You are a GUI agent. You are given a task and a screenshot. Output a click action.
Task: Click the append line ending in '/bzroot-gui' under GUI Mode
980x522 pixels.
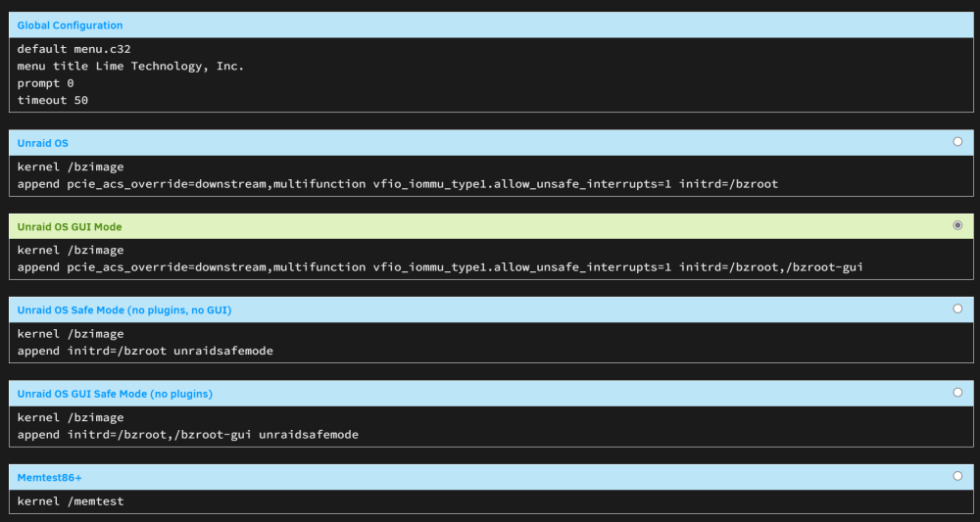click(x=440, y=267)
